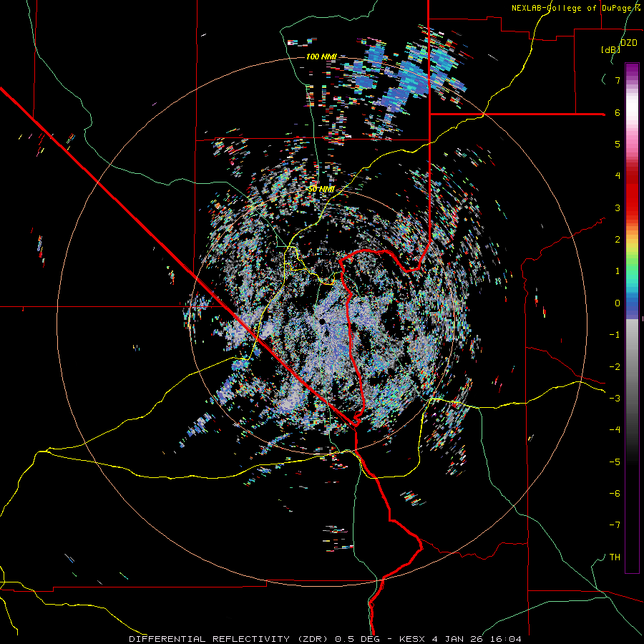Viewport: 644px width, 644px height.
Task: Click the "100 NMI" range ring label
Action: tap(321, 57)
